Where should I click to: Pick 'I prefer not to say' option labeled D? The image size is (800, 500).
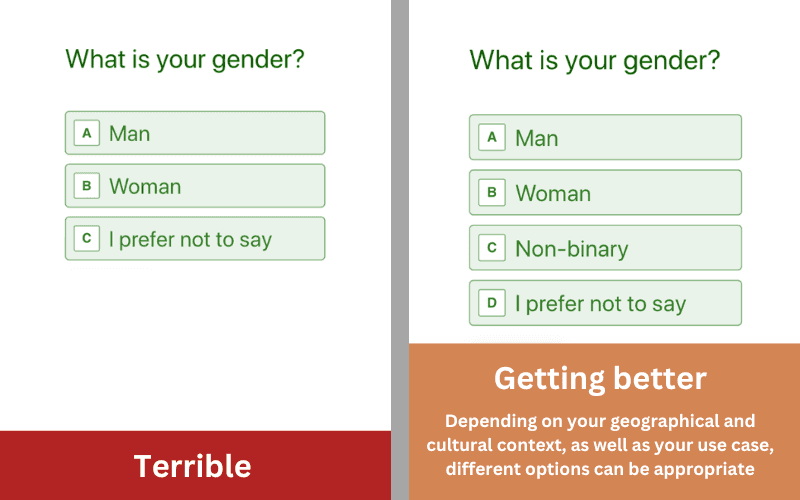[605, 303]
